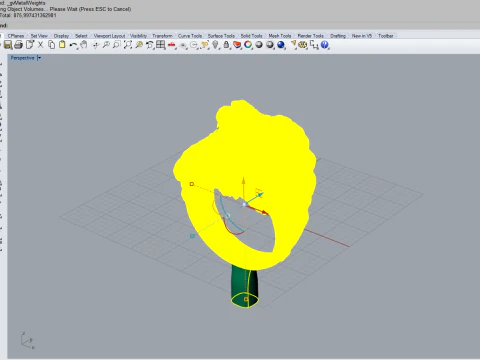Open the Drafting toolbar tab

[x=338, y=36]
